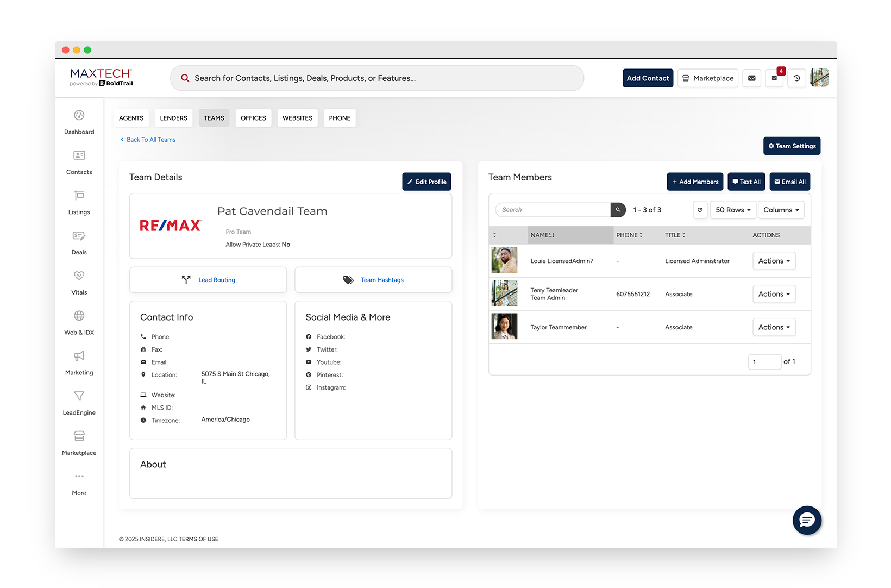Image resolution: width=891 pixels, height=588 pixels.
Task: Open the 50 Rows dropdown
Action: [x=732, y=210]
